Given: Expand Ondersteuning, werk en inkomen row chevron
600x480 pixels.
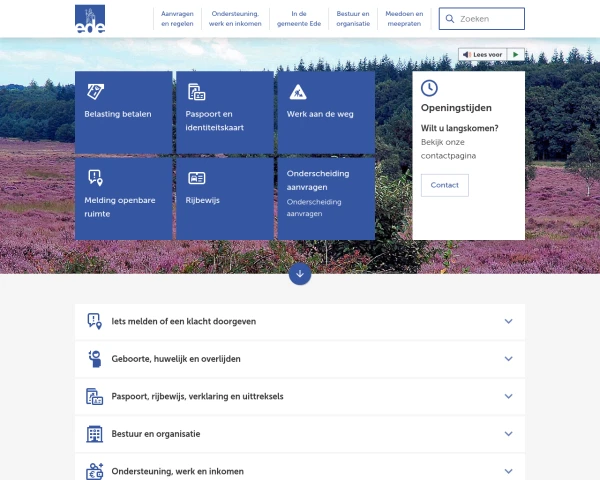Looking at the screenshot, I should [509, 471].
